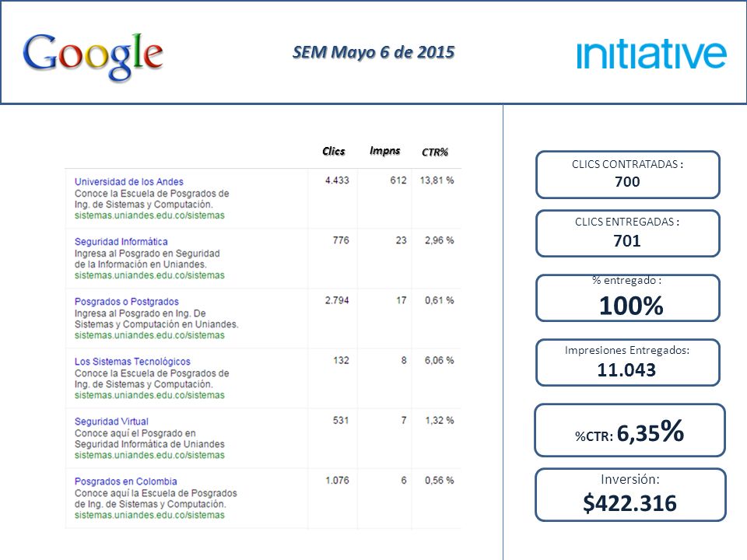Click the '%CTR: 6,35%' box

point(630,430)
